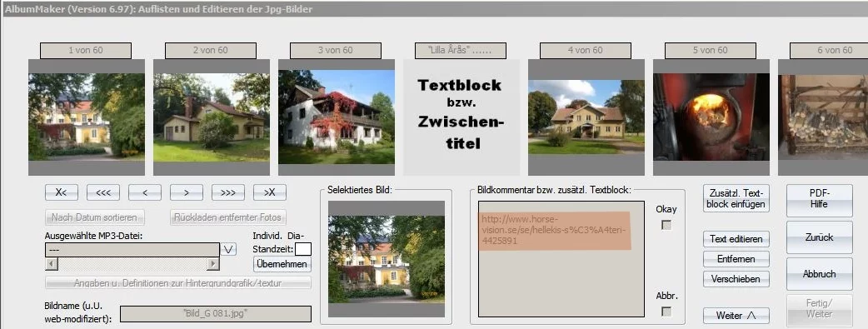Expand the 'Weiter ^' button
The height and width of the screenshot is (329, 868).
tap(736, 316)
